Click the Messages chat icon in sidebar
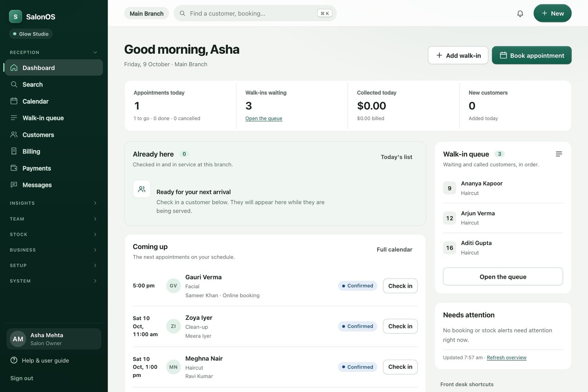 [x=14, y=185]
